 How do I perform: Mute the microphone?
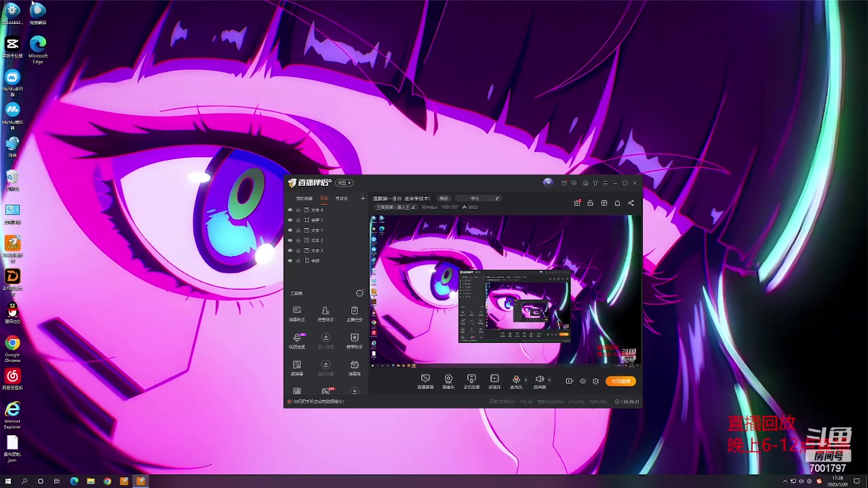[516, 380]
